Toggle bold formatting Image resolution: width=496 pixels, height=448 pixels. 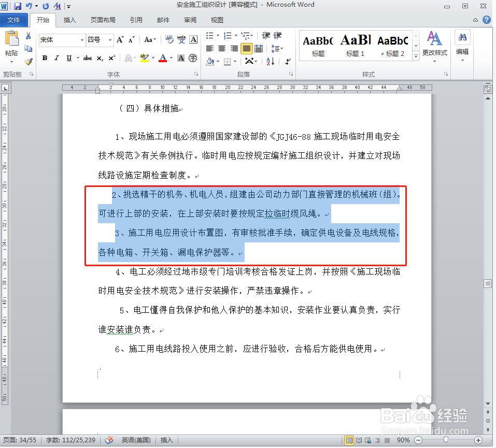44,58
